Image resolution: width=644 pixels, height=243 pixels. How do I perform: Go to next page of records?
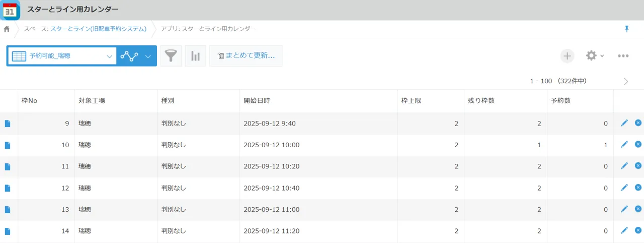(626, 81)
